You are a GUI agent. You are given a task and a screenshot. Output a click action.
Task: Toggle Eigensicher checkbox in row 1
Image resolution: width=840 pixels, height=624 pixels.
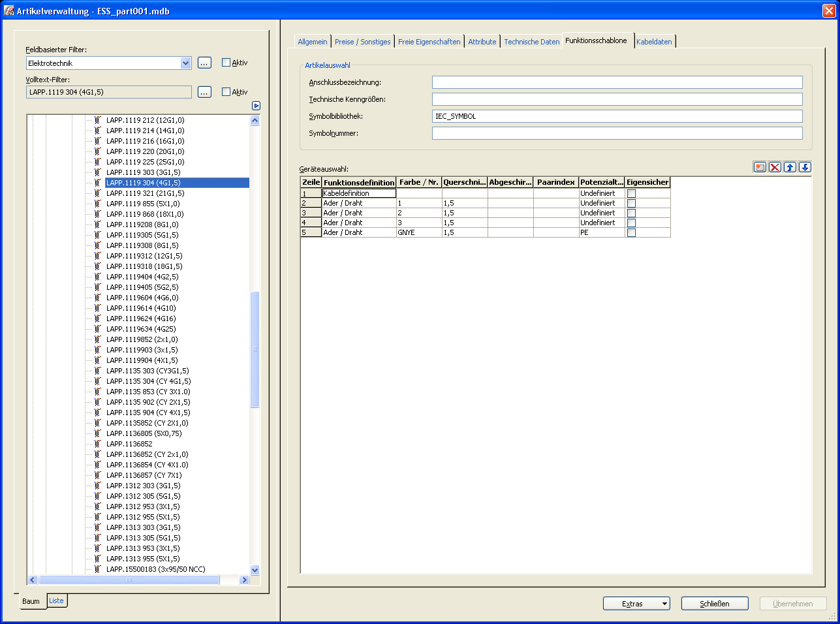coord(631,193)
